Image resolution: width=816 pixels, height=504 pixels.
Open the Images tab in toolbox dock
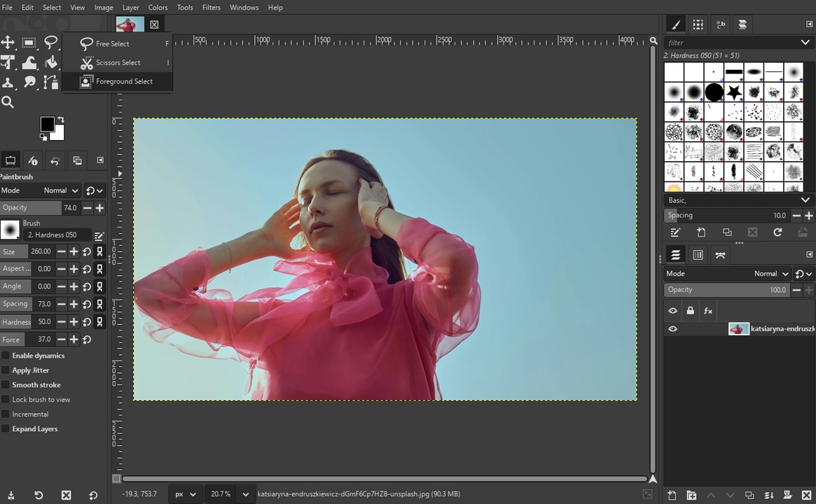(77, 160)
